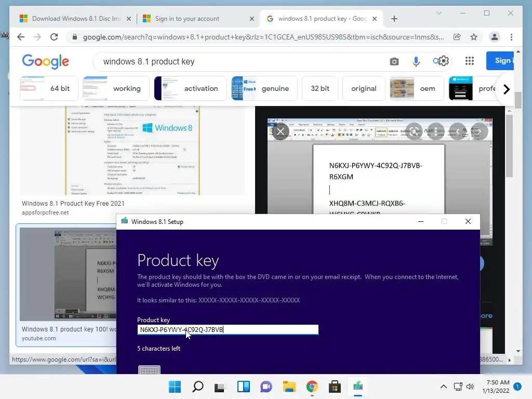Open Microsoft Store from the taskbar
The image size is (532, 399).
pos(335,387)
